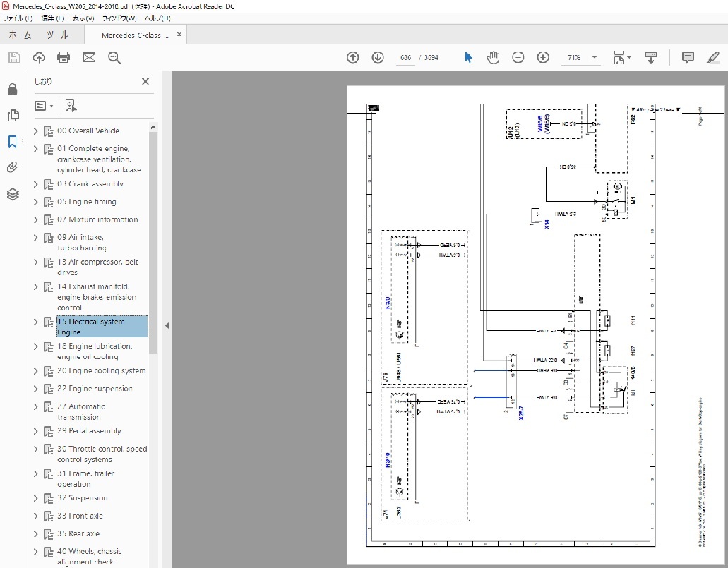Open the ヘルプ(H) menu
728x568 pixels.
click(157, 18)
